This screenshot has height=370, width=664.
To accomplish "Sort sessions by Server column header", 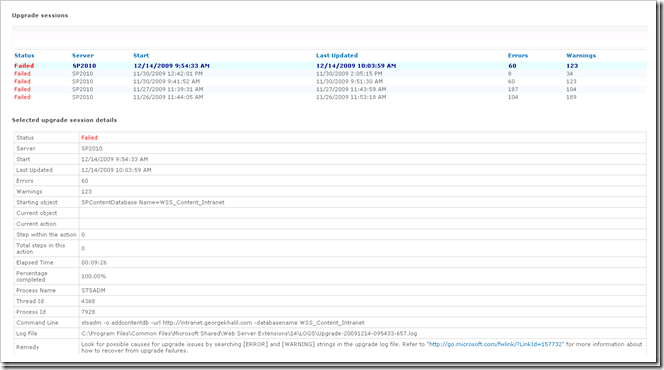I will (83, 55).
